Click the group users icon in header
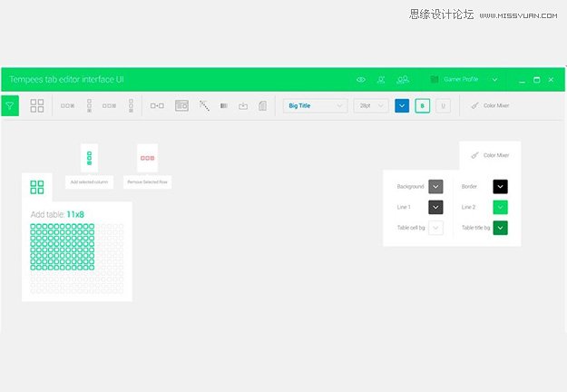Viewport: 567px width, 392px height. 403,80
